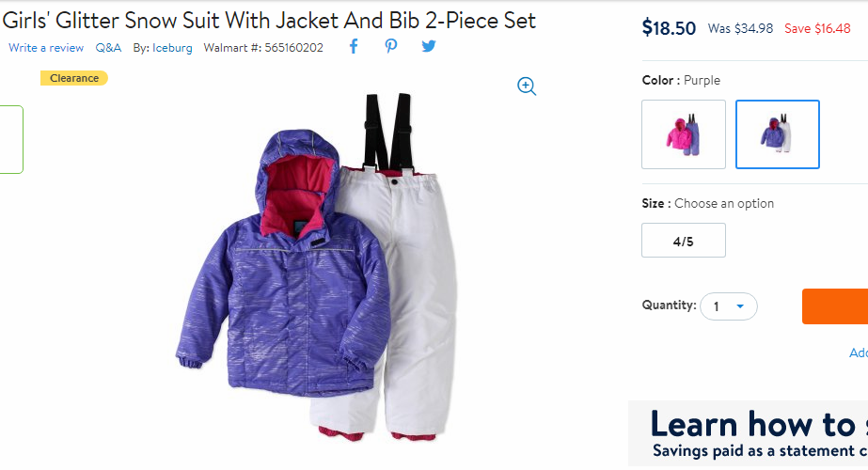The width and height of the screenshot is (868, 470).
Task: Open the Quantity dropdown
Action: (729, 306)
